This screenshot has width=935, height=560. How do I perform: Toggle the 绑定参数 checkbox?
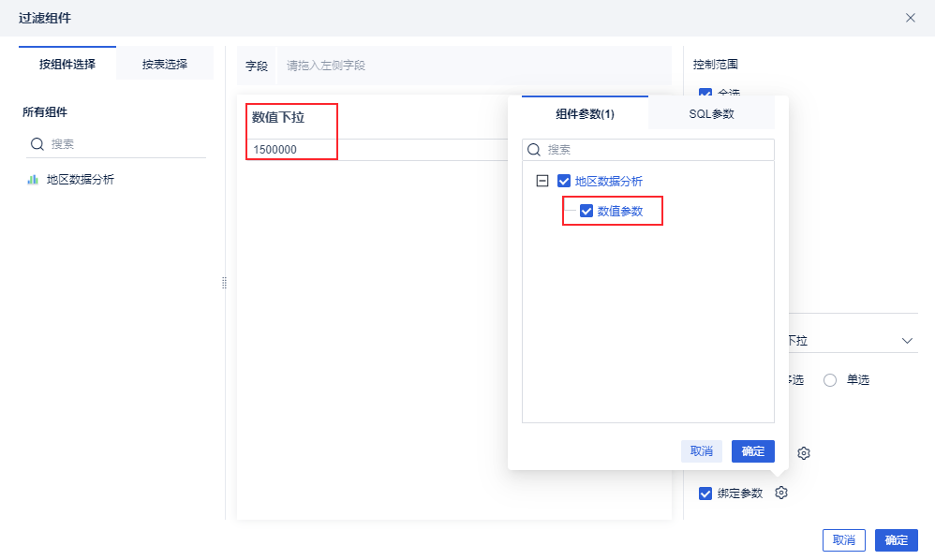705,494
